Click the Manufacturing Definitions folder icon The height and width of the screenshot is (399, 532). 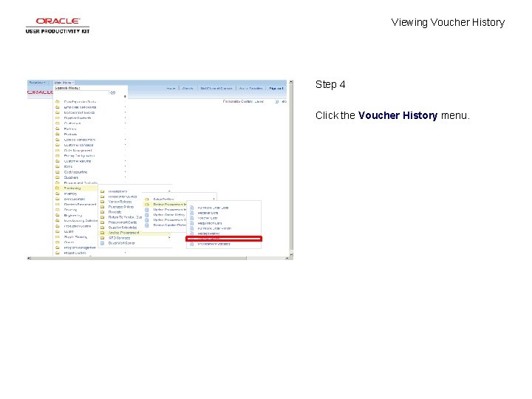(x=58, y=220)
